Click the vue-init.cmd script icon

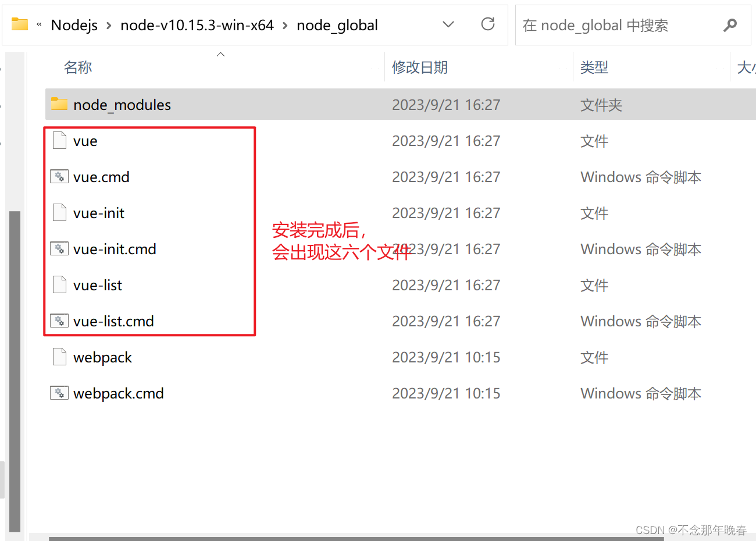[59, 248]
